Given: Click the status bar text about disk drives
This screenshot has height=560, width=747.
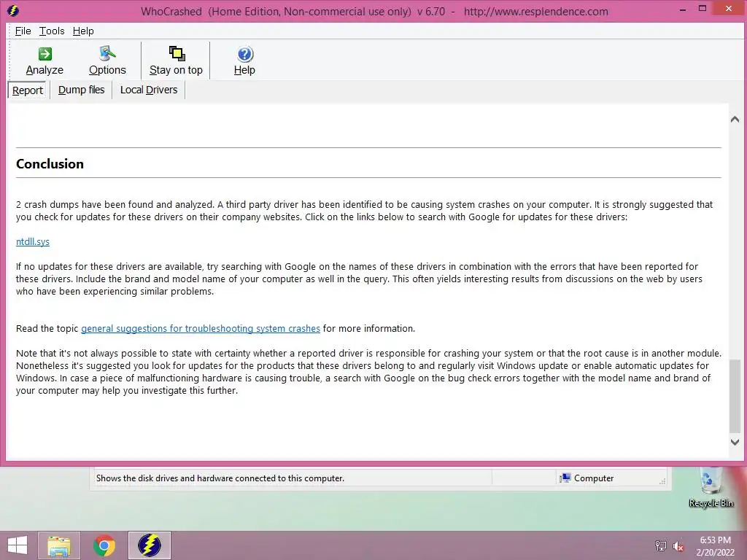Looking at the screenshot, I should tap(220, 478).
